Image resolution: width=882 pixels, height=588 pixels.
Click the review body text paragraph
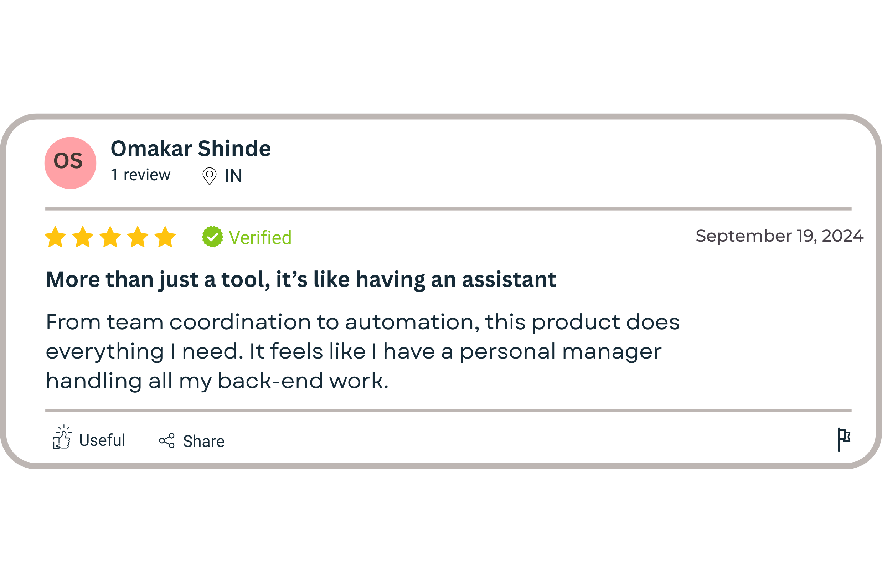click(x=363, y=352)
